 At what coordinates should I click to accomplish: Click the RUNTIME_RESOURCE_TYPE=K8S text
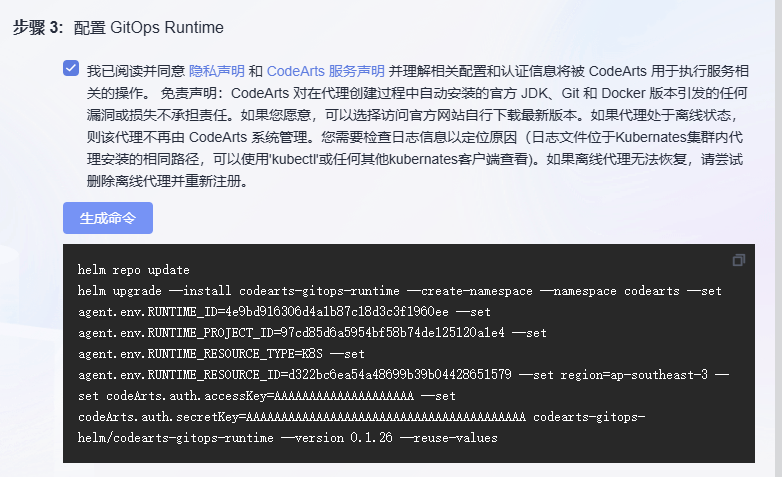click(200, 354)
